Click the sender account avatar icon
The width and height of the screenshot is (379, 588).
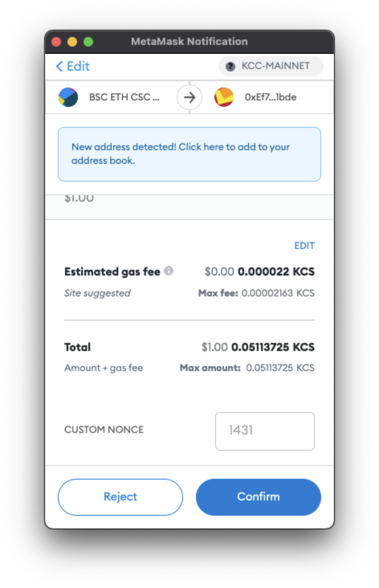pyautogui.click(x=68, y=97)
